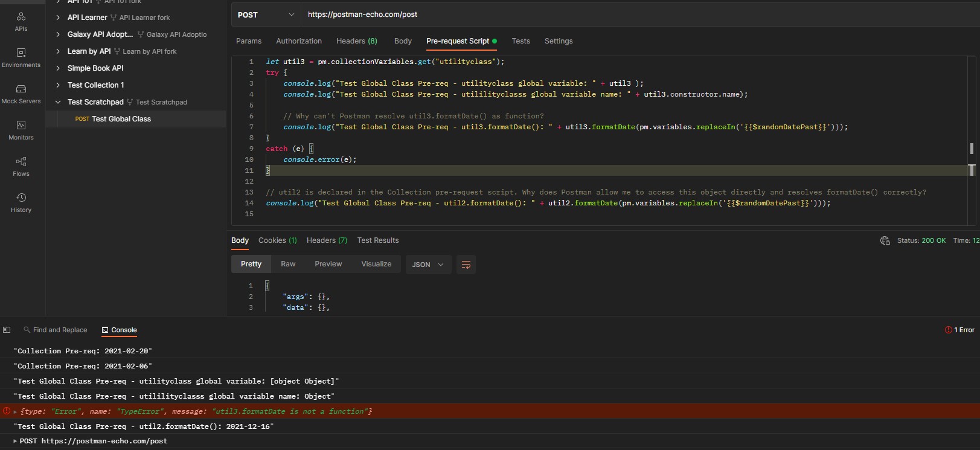Open the History sidebar panel
Image resolution: width=980 pixels, height=450 pixels.
pyautogui.click(x=21, y=202)
